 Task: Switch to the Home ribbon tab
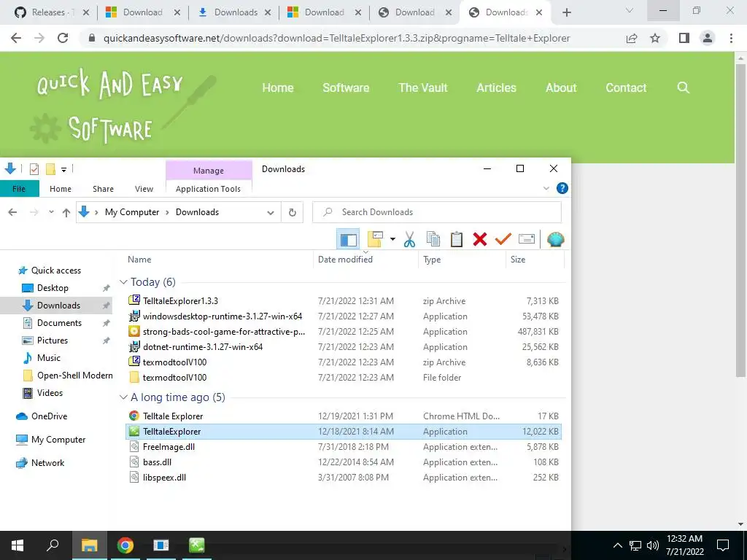[x=61, y=189]
